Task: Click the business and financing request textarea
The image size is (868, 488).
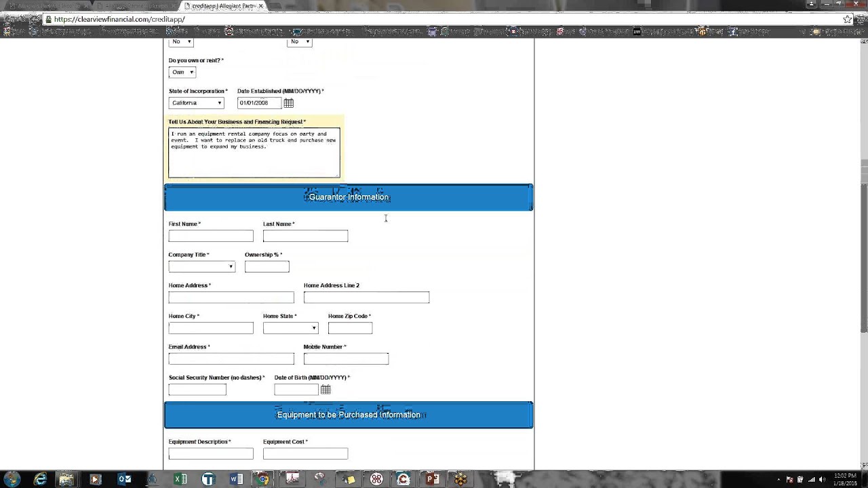Action: [x=254, y=152]
